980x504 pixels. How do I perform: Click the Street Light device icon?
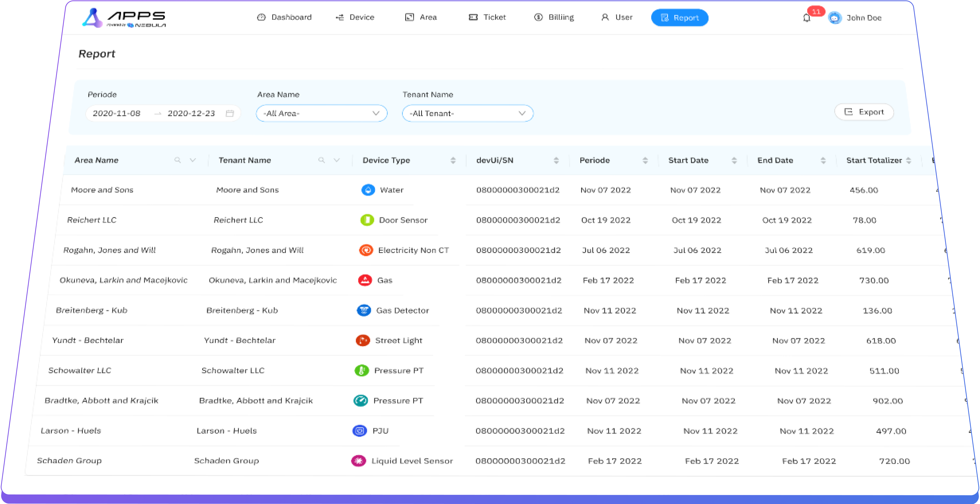363,340
